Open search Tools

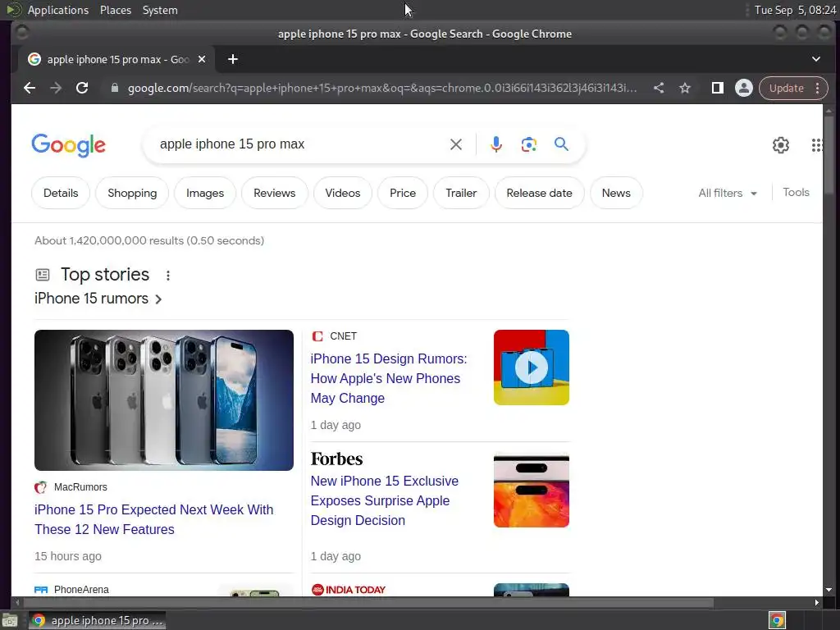[x=796, y=192]
